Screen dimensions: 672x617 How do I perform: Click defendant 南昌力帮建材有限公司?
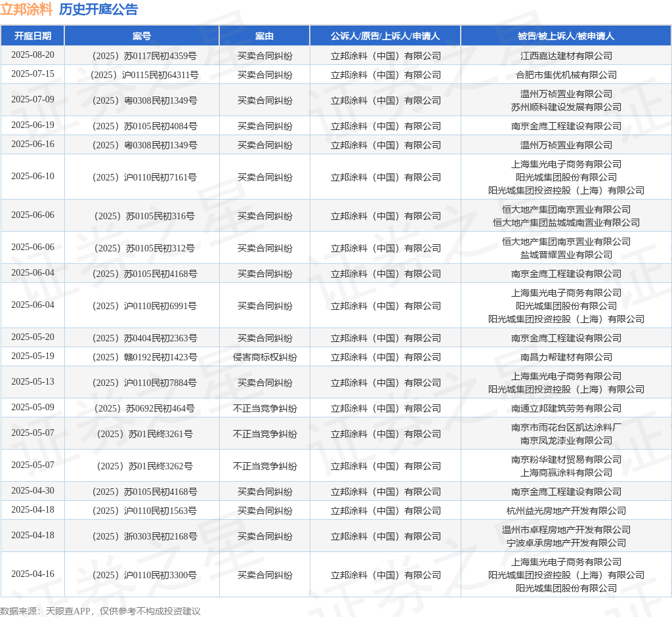coord(566,357)
